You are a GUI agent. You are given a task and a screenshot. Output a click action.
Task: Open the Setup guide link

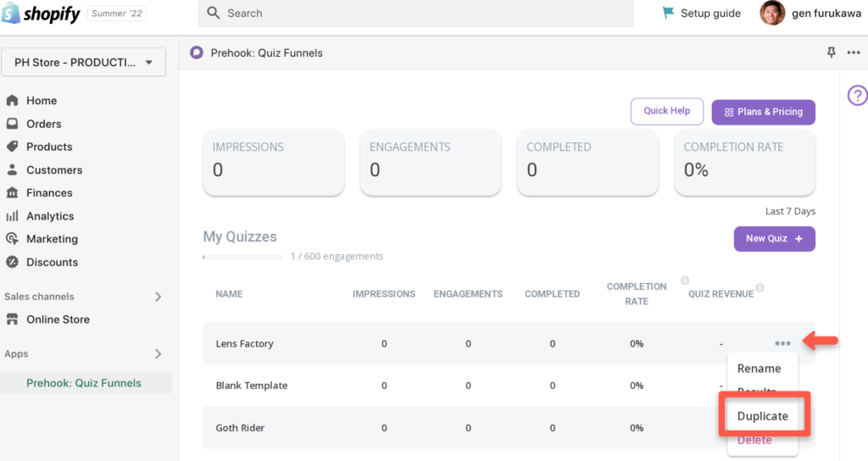(710, 14)
